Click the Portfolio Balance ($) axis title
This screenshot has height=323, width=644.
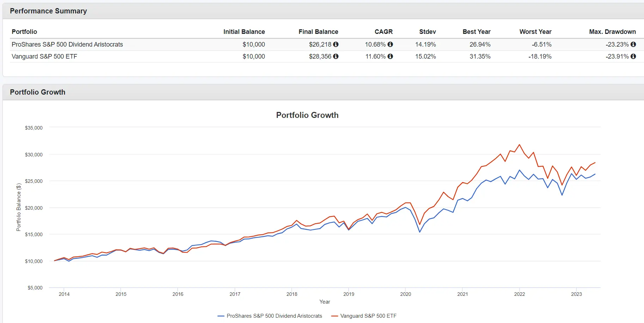[x=19, y=207]
